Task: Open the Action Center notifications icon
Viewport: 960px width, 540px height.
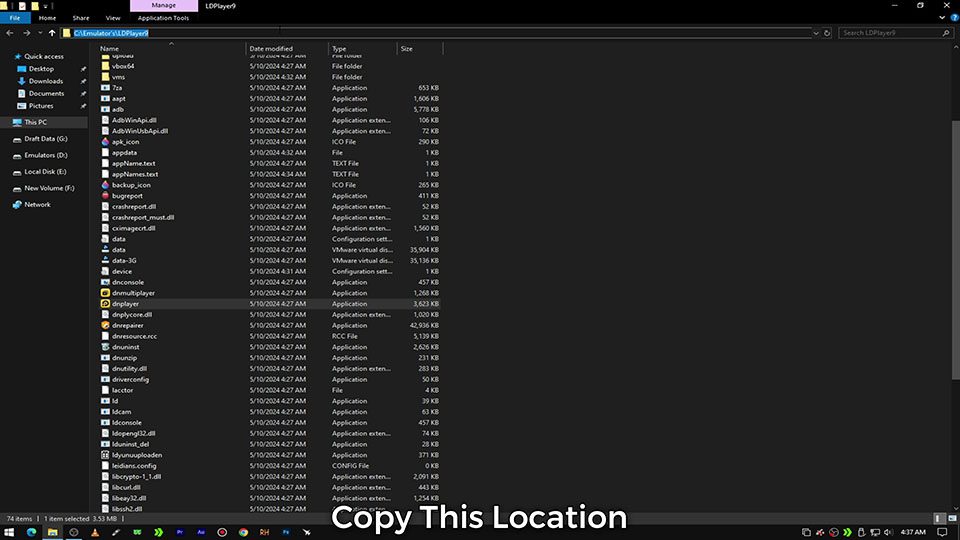Action: coord(942,533)
